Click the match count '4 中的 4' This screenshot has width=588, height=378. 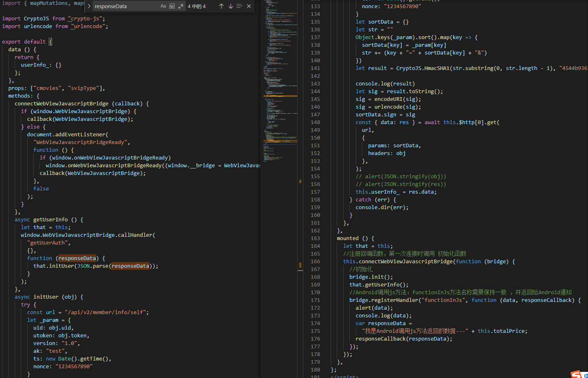196,6
